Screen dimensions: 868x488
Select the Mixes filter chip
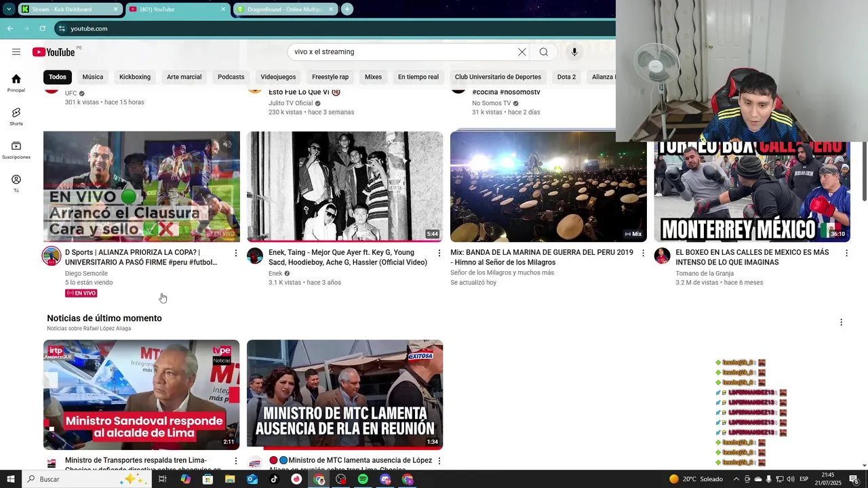pos(374,77)
